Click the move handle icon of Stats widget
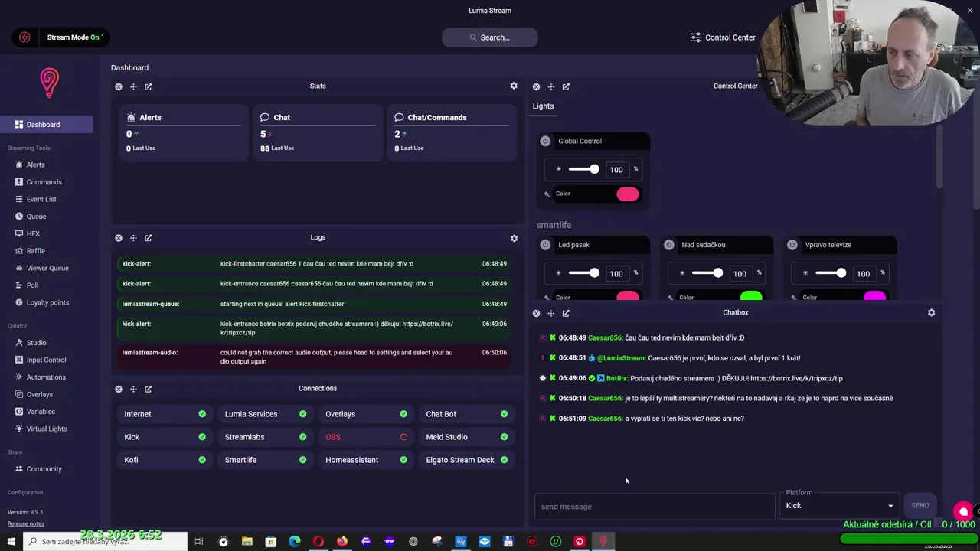 tap(133, 86)
